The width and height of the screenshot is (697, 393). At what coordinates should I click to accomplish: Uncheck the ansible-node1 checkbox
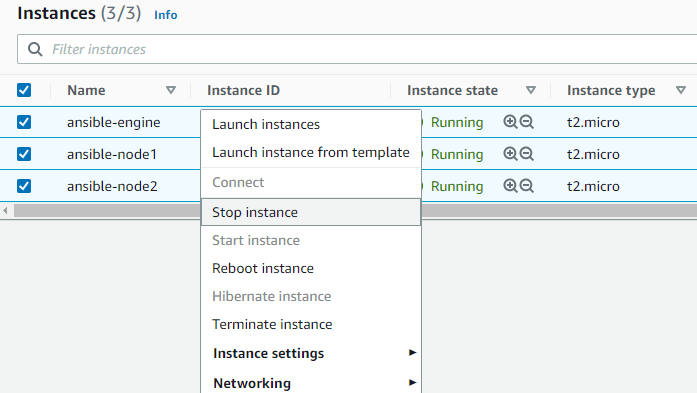[24, 154]
